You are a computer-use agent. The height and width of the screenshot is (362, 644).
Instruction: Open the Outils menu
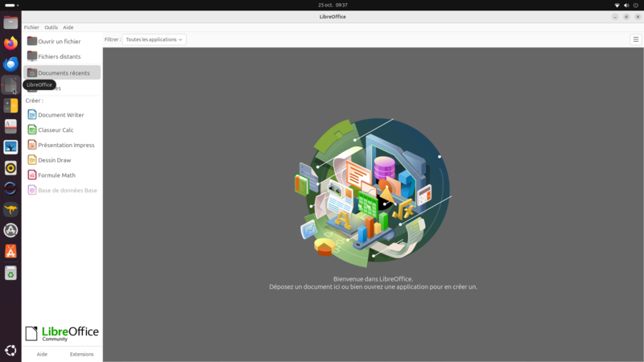(x=51, y=27)
